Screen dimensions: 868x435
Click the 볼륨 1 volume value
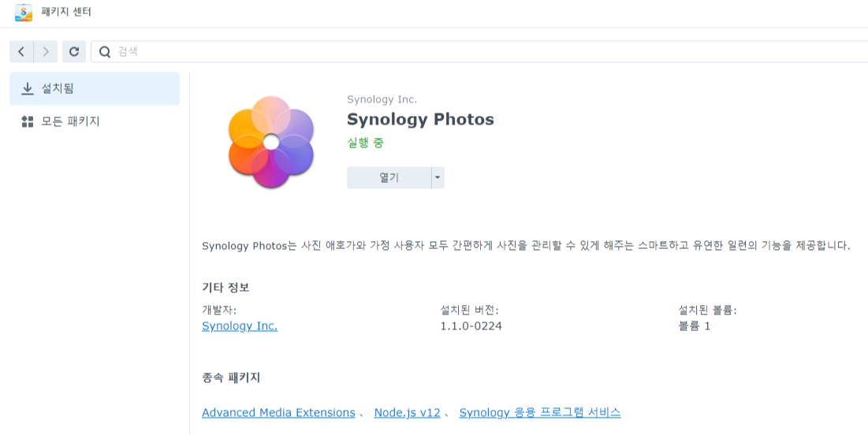coord(695,326)
